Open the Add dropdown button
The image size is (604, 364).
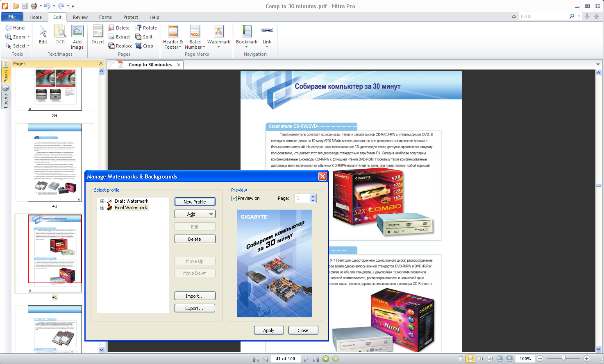click(195, 214)
